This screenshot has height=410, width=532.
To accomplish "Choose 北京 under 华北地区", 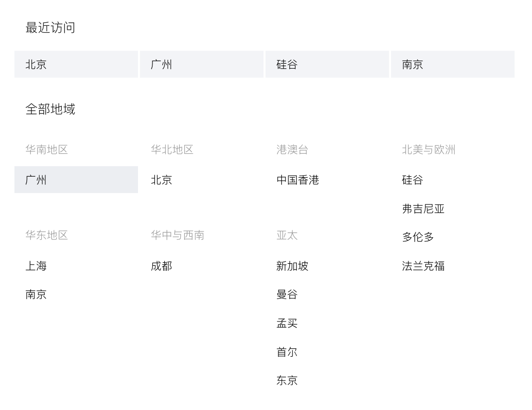I will coord(162,180).
